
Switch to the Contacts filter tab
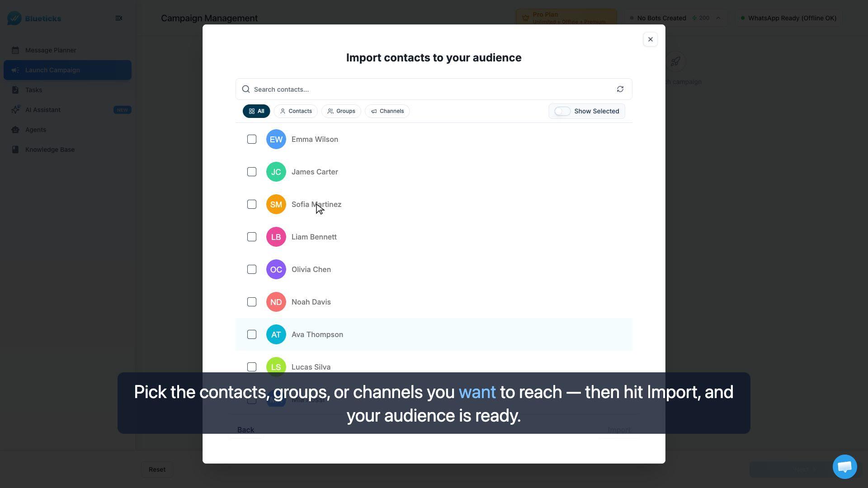tap(296, 111)
